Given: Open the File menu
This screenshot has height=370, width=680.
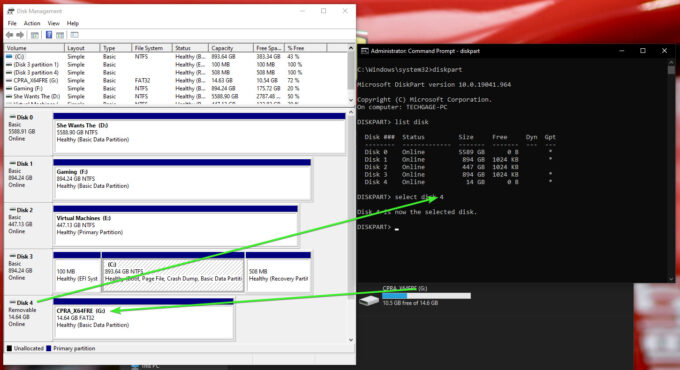Looking at the screenshot, I should pyautogui.click(x=12, y=23).
